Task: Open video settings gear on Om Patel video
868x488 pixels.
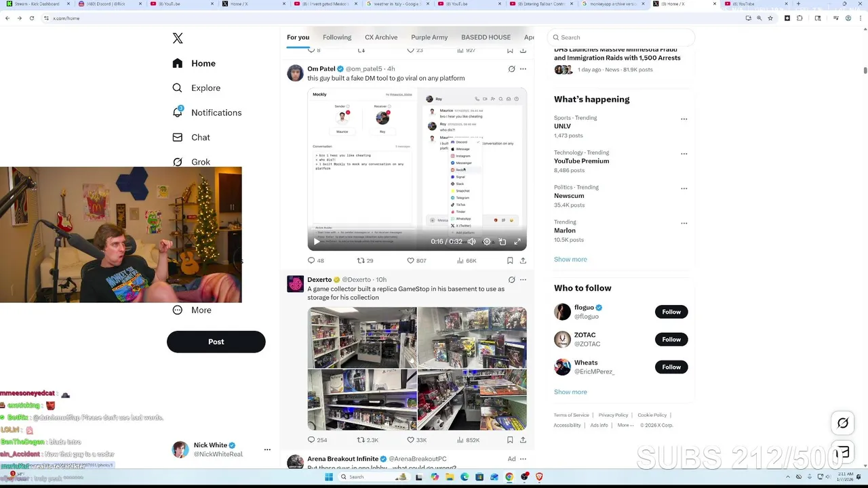Action: [x=487, y=241]
